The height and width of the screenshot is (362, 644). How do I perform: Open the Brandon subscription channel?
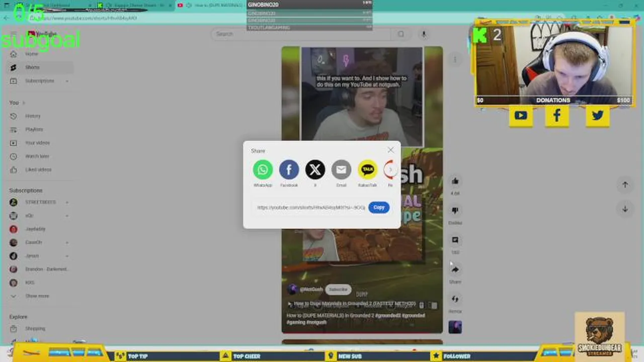coord(39,269)
